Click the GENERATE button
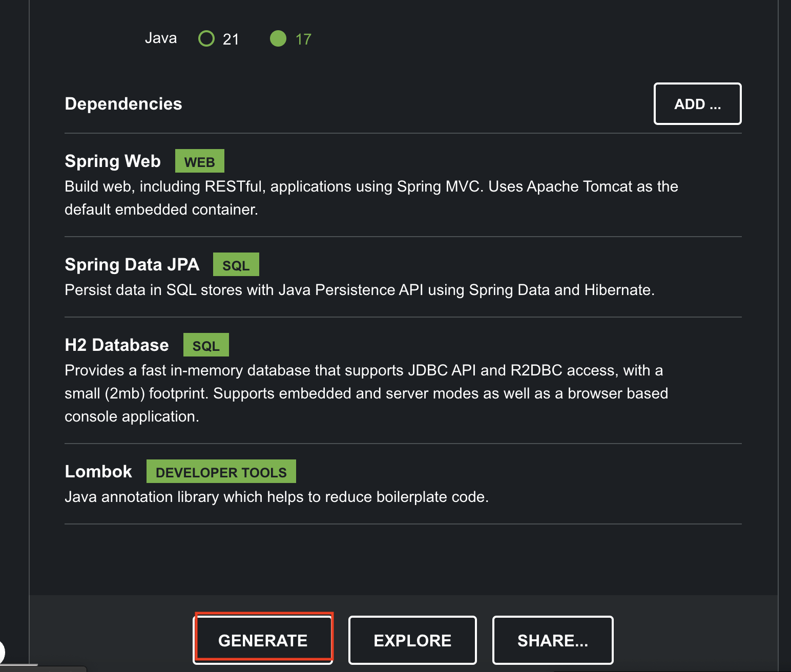791x672 pixels. tap(263, 640)
